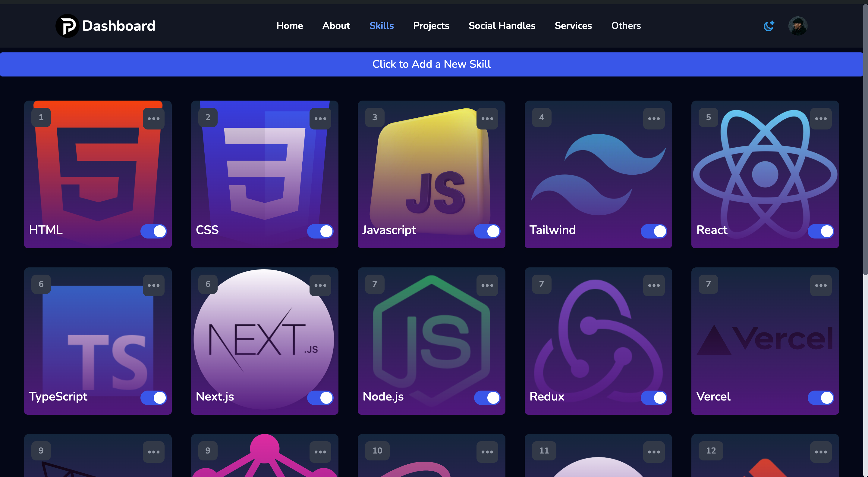Open the Node.js card three-dot menu
The height and width of the screenshot is (477, 868).
pos(487,285)
